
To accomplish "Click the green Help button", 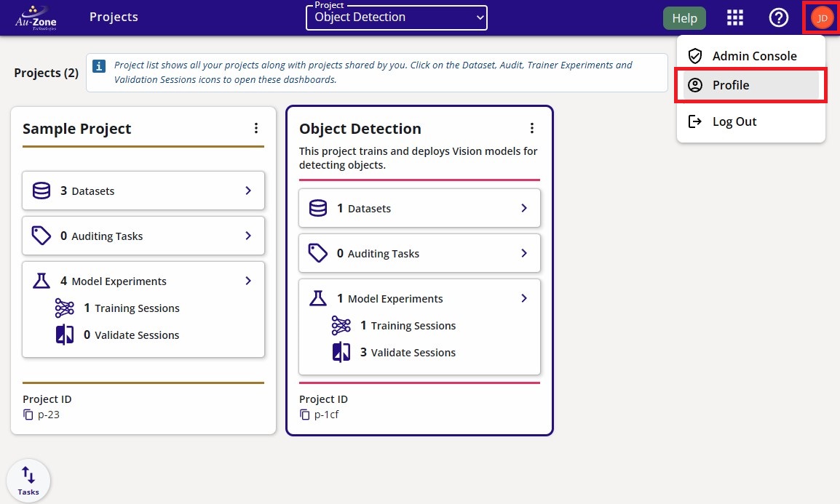I will click(x=684, y=18).
